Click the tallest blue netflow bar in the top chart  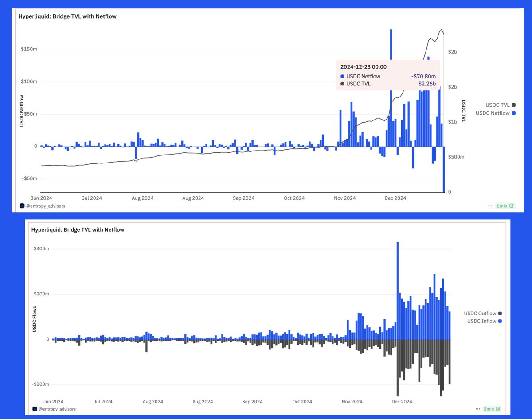[391, 88]
